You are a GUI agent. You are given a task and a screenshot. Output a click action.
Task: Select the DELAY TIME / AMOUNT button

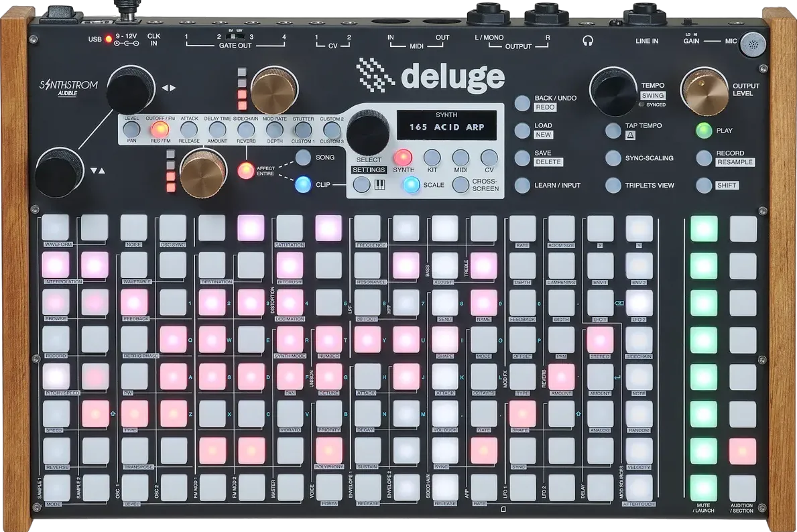point(217,129)
